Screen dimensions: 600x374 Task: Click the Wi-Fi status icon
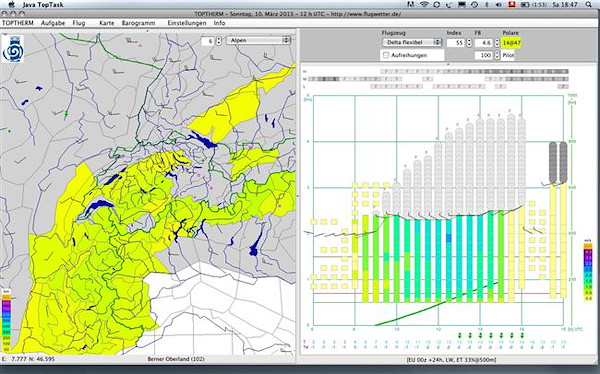(x=424, y=5)
